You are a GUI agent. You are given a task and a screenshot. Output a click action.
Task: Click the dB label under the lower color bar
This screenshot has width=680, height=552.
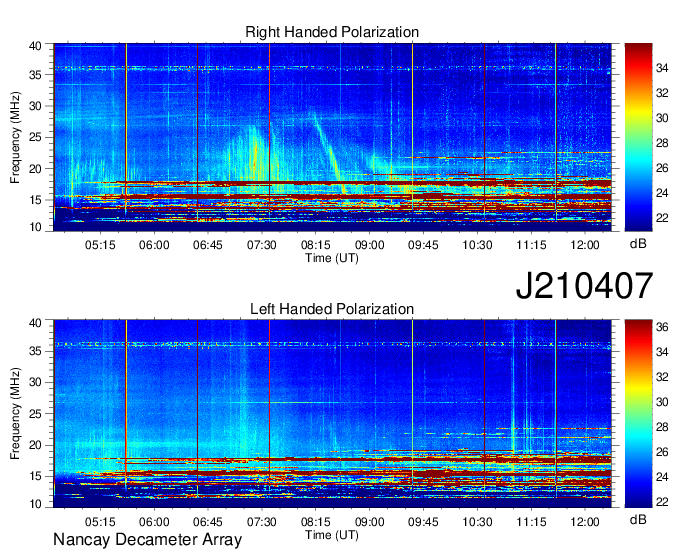(638, 519)
